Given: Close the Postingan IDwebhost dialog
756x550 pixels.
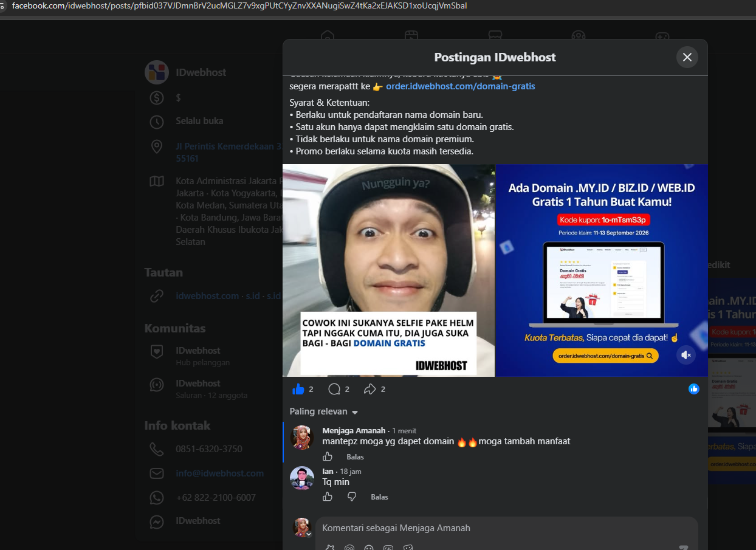Looking at the screenshot, I should click(x=687, y=57).
